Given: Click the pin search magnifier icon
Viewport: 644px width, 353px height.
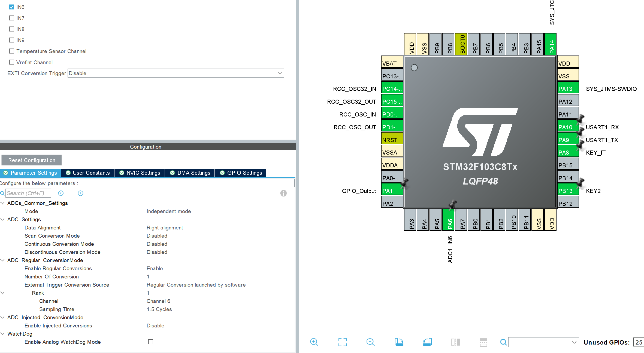Looking at the screenshot, I should [x=504, y=342].
